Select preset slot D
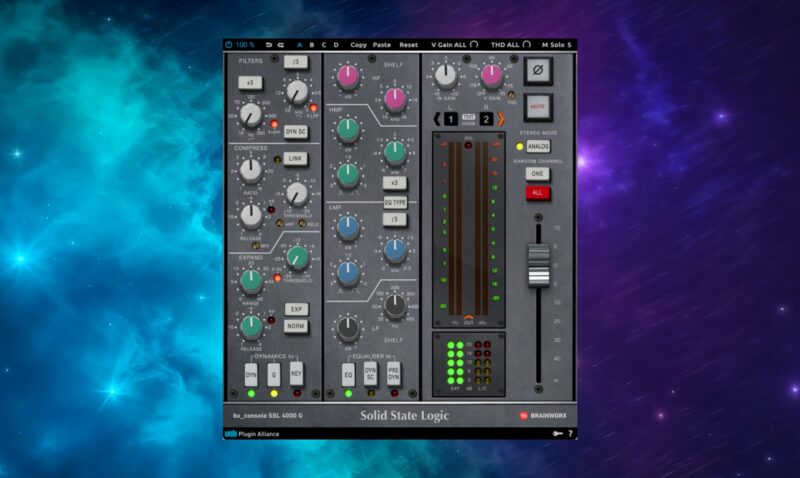 [x=336, y=45]
